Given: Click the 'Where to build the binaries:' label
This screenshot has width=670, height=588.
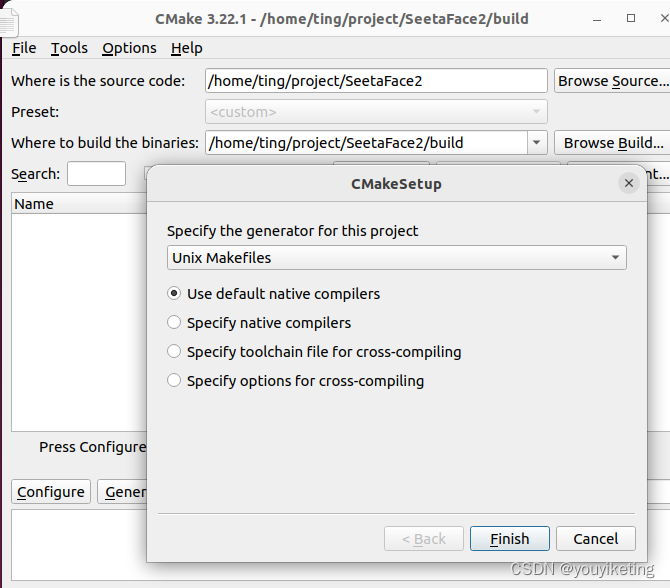Looking at the screenshot, I should coord(105,143).
